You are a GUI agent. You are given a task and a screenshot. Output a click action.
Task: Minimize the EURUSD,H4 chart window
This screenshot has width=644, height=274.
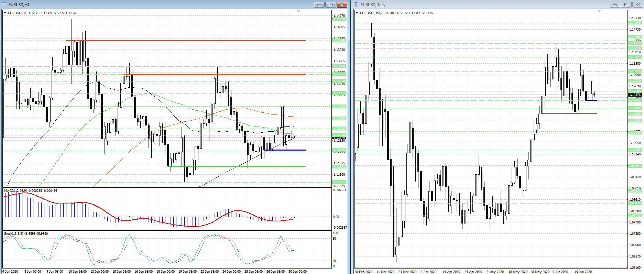(319, 4)
